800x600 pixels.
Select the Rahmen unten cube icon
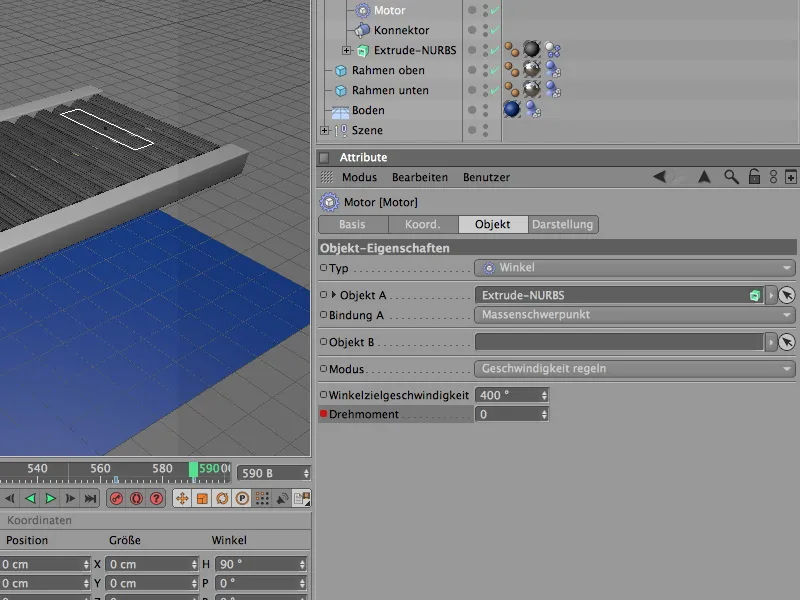coord(341,90)
